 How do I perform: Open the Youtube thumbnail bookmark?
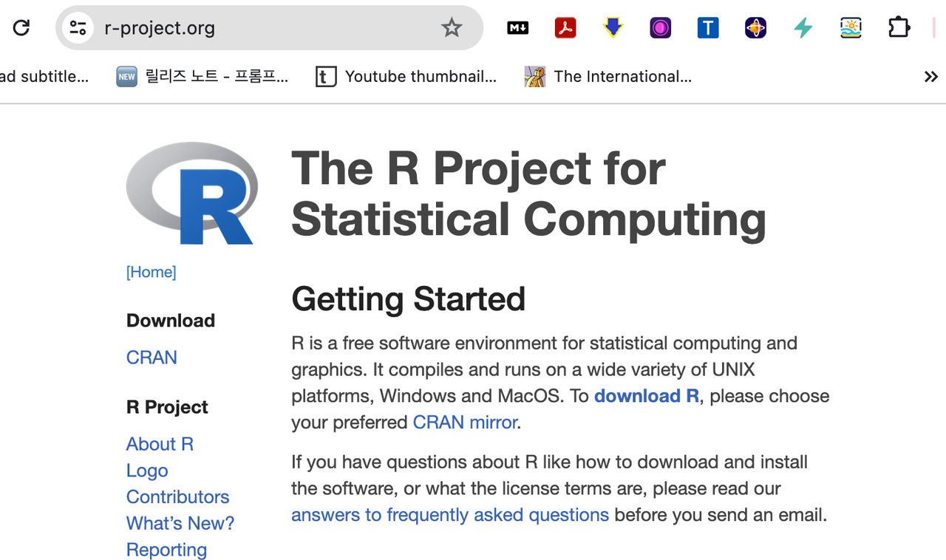pyautogui.click(x=406, y=77)
